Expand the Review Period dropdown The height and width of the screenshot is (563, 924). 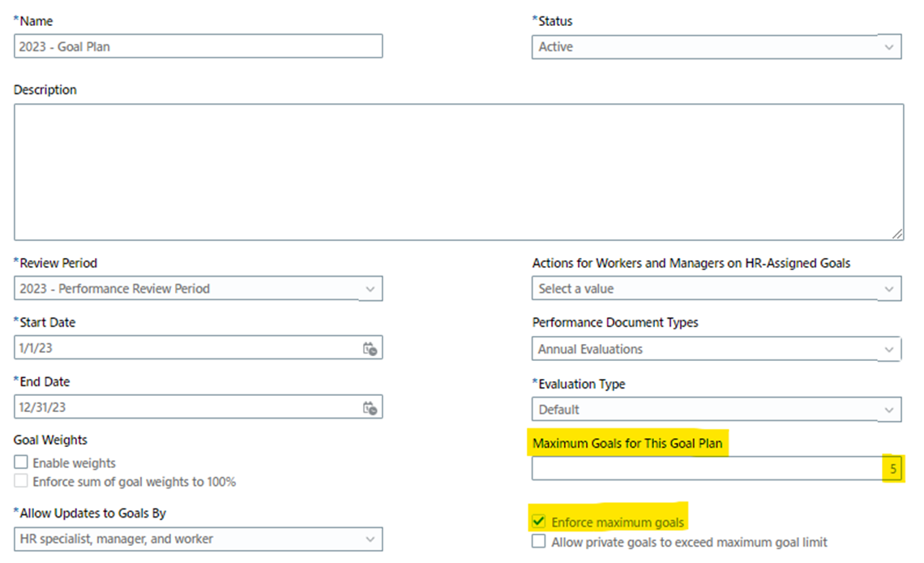tap(198, 288)
